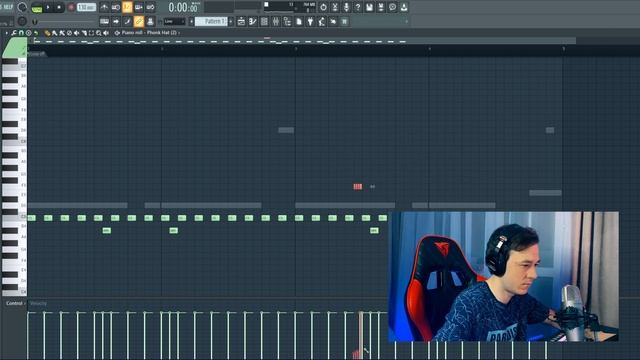This screenshot has width=640, height=360.
Task: Toggle piano roll snap magnet
Action: 21,33
